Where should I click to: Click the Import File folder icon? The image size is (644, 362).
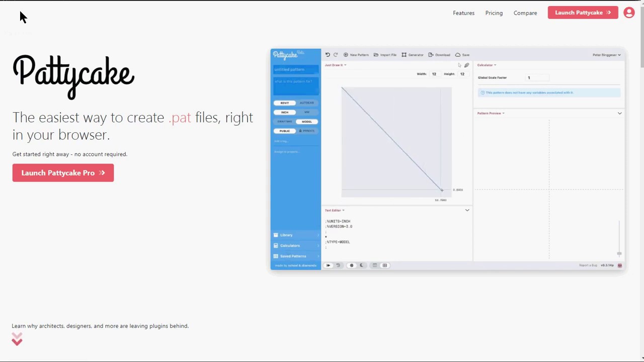point(376,55)
